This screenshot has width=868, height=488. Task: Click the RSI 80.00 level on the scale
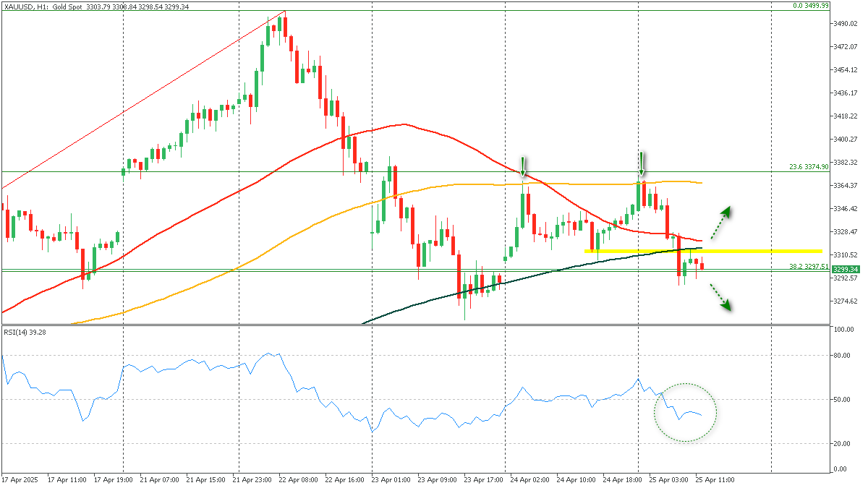(841, 356)
